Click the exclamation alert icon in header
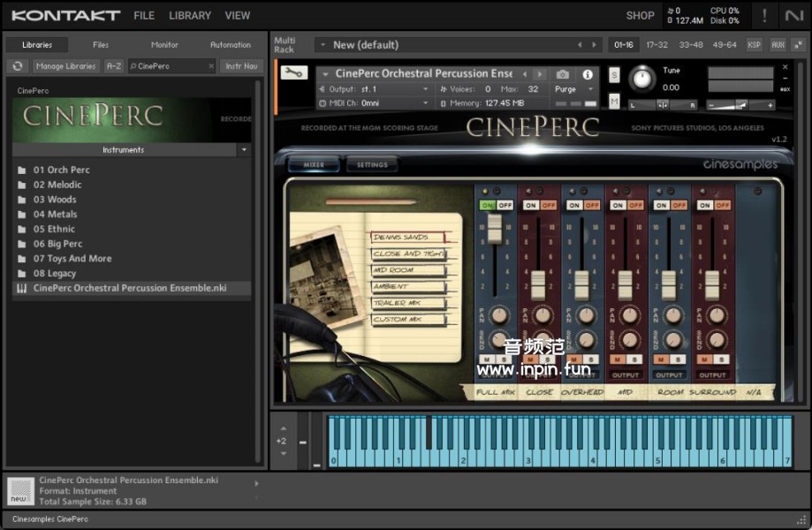812x530 pixels. tap(764, 15)
